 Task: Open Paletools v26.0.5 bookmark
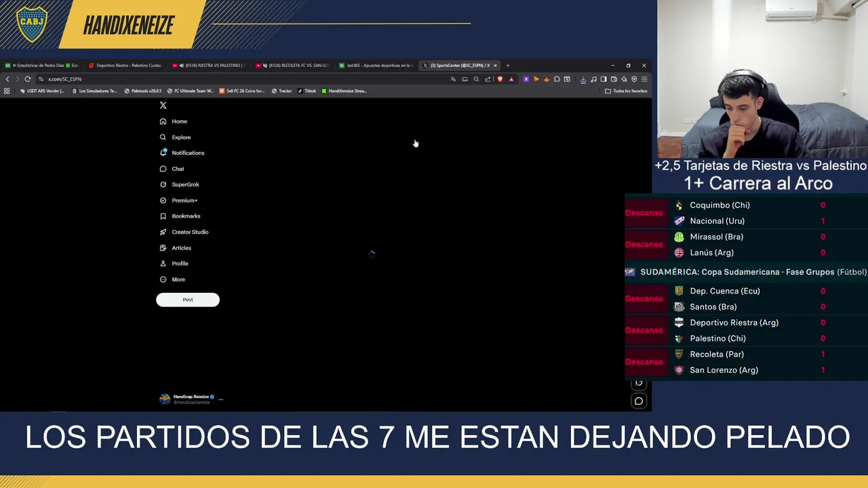click(x=143, y=91)
